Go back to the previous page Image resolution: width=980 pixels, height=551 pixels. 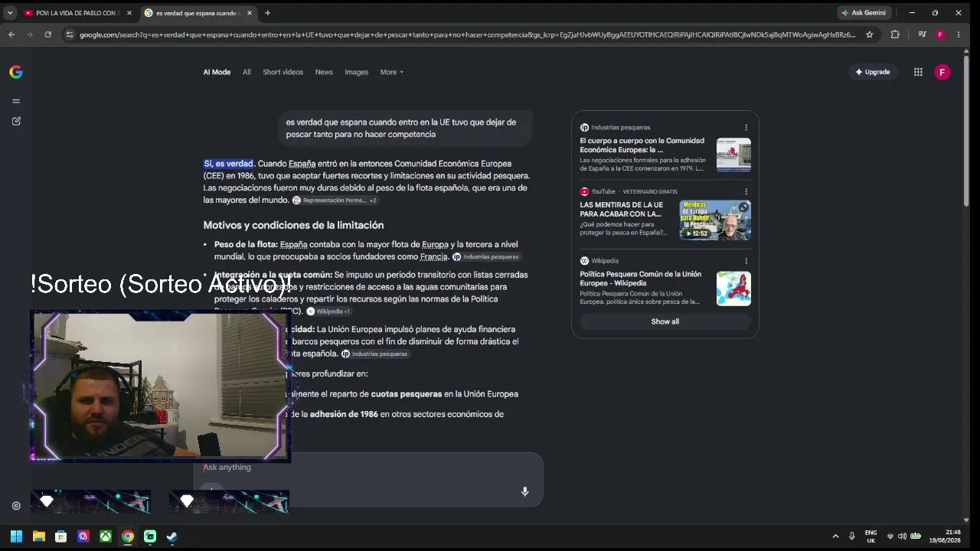click(11, 34)
